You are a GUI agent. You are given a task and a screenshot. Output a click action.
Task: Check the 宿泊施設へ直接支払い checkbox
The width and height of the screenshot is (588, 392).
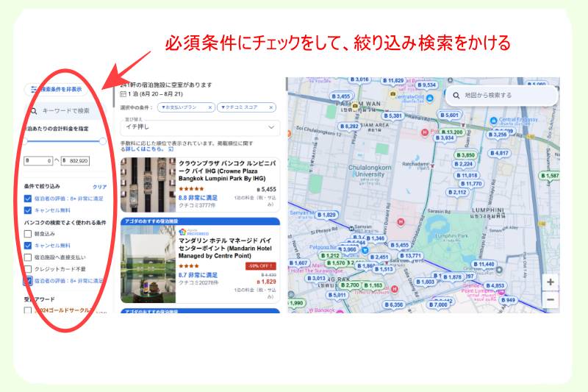point(28,257)
